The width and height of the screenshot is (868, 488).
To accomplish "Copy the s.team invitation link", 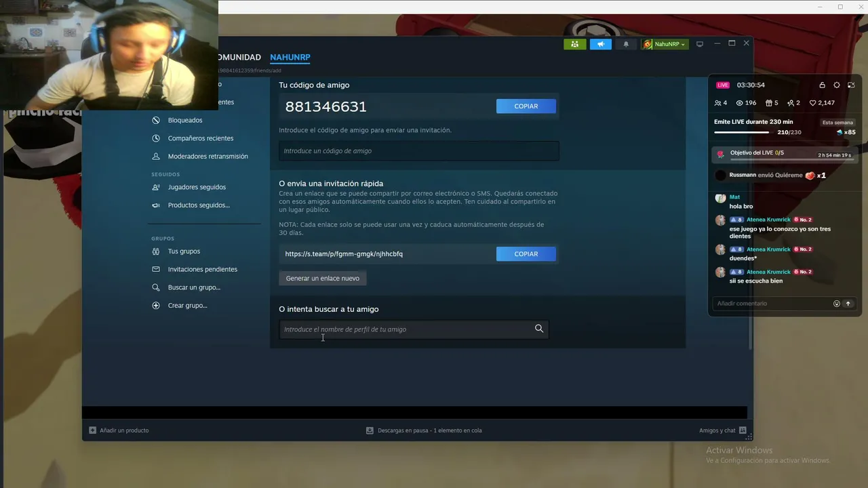I will pyautogui.click(x=526, y=254).
